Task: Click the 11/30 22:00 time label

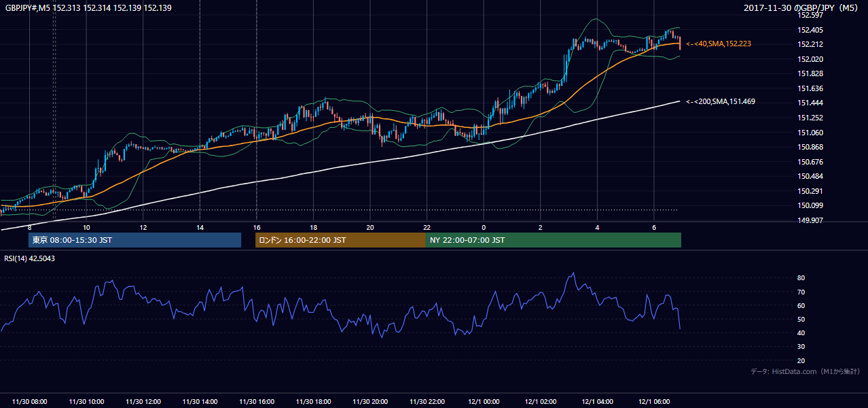Action: point(427,402)
